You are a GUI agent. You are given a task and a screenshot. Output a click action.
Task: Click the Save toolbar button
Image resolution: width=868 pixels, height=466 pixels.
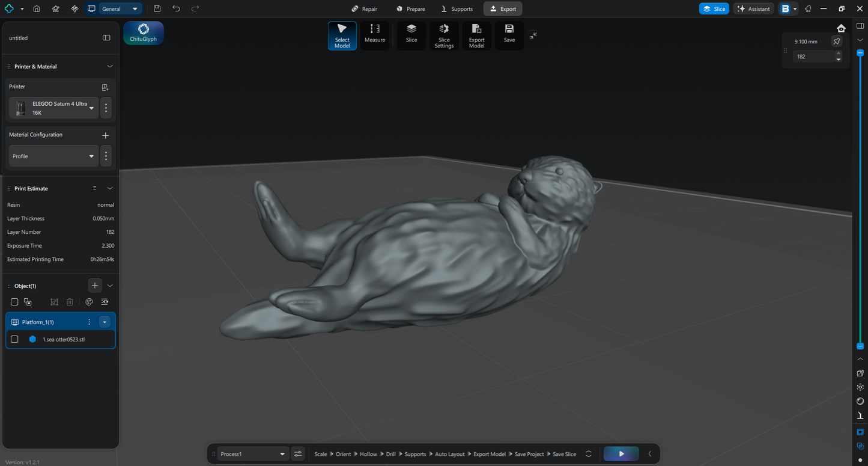click(509, 36)
